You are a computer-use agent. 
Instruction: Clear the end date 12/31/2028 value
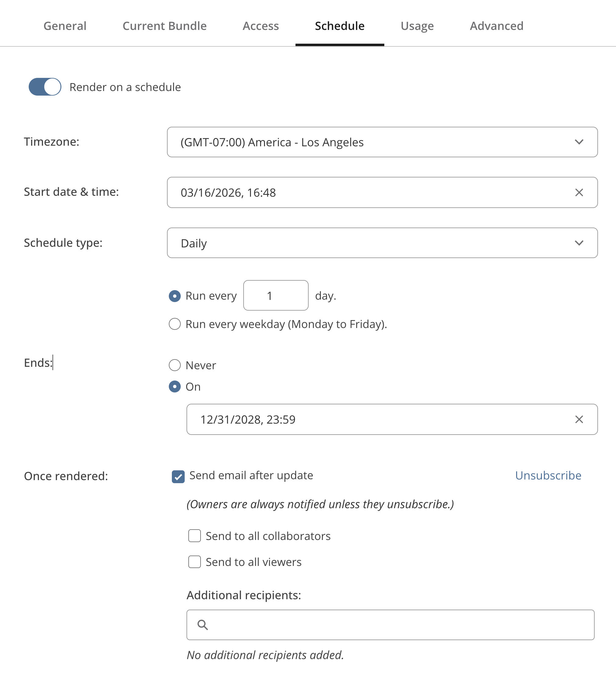pos(579,419)
